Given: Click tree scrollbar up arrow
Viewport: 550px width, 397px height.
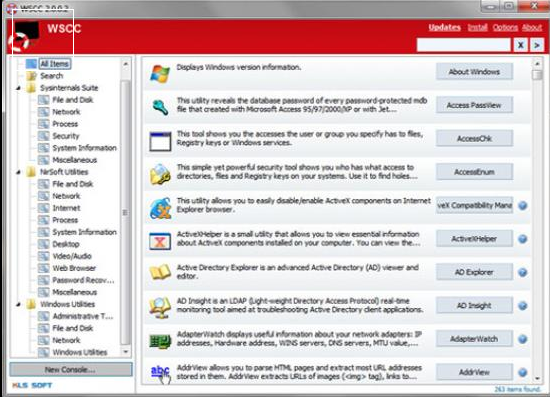Looking at the screenshot, I should [x=126, y=64].
